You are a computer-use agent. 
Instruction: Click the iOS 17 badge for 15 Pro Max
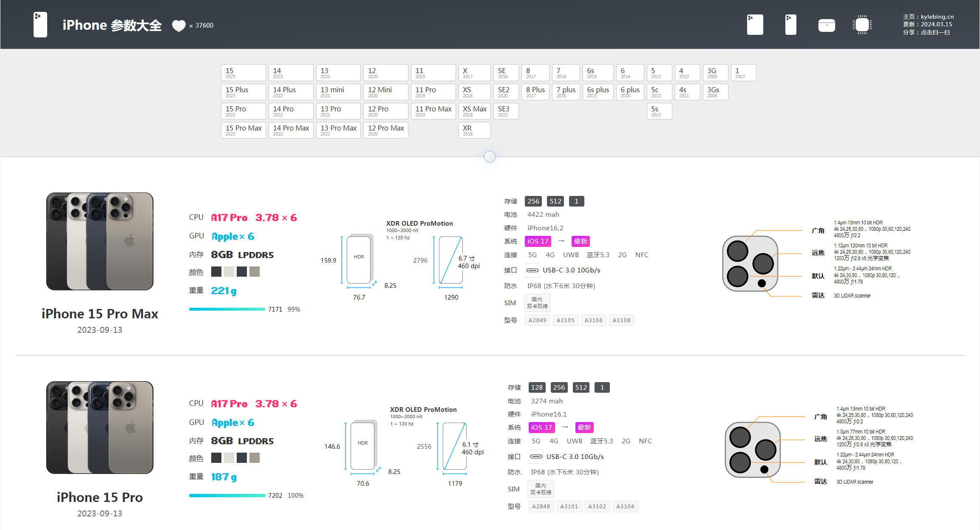pyautogui.click(x=538, y=241)
